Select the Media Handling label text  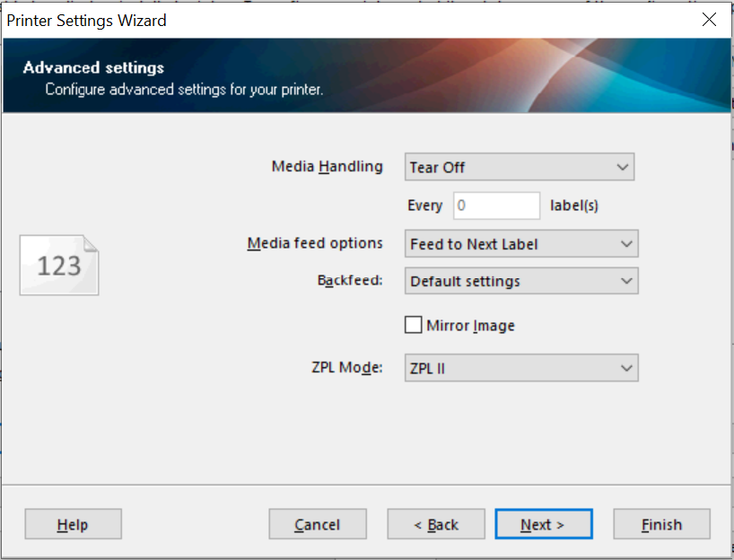pyautogui.click(x=327, y=167)
